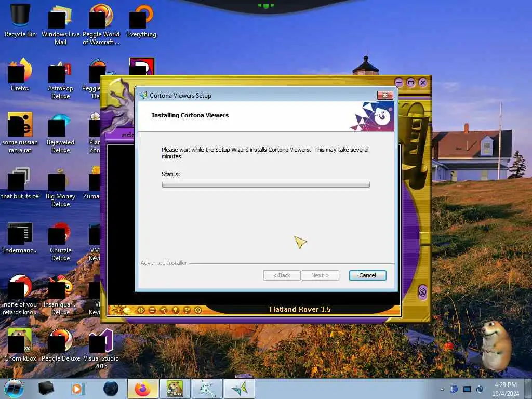This screenshot has width=532, height=399.
Task: Open the media player taskbar icon
Action: (77, 389)
